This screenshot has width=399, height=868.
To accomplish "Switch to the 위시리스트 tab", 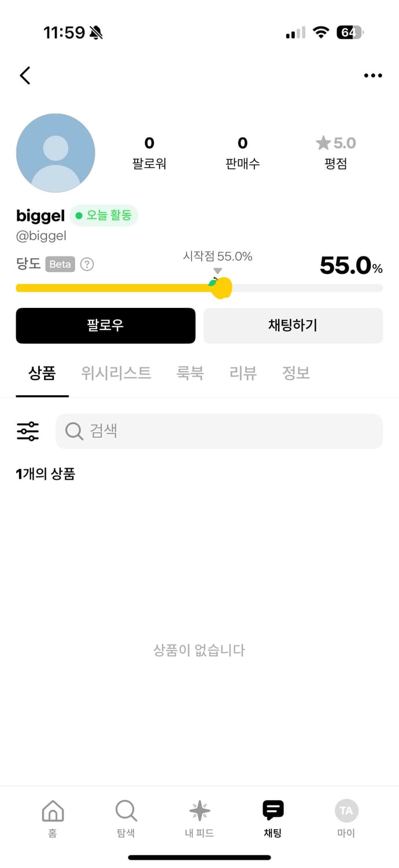I will click(116, 373).
